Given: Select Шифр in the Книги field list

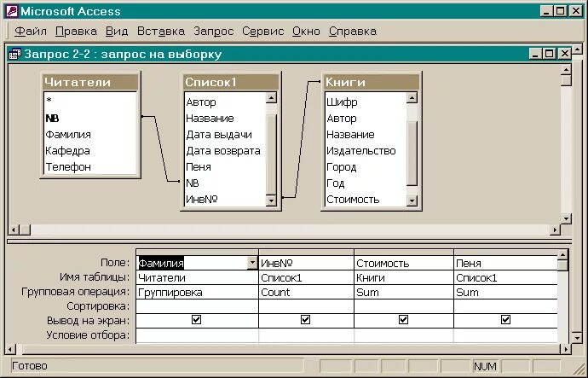Looking at the screenshot, I should (366, 102).
